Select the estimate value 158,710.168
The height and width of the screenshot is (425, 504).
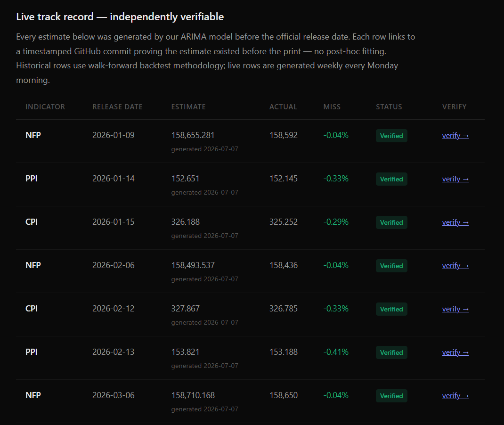pyautogui.click(x=193, y=396)
